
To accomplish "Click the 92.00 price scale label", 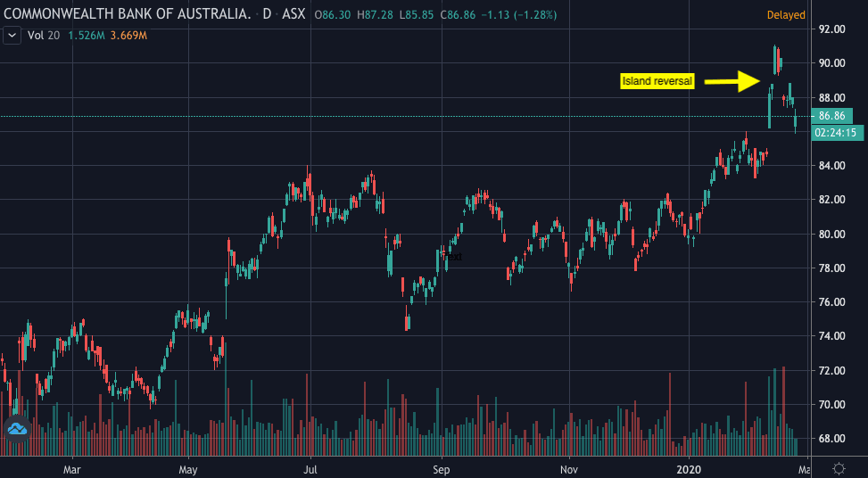I will (832, 29).
